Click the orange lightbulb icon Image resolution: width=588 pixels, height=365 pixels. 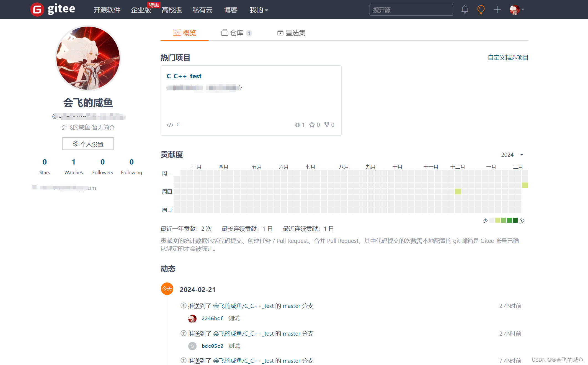coord(481,10)
